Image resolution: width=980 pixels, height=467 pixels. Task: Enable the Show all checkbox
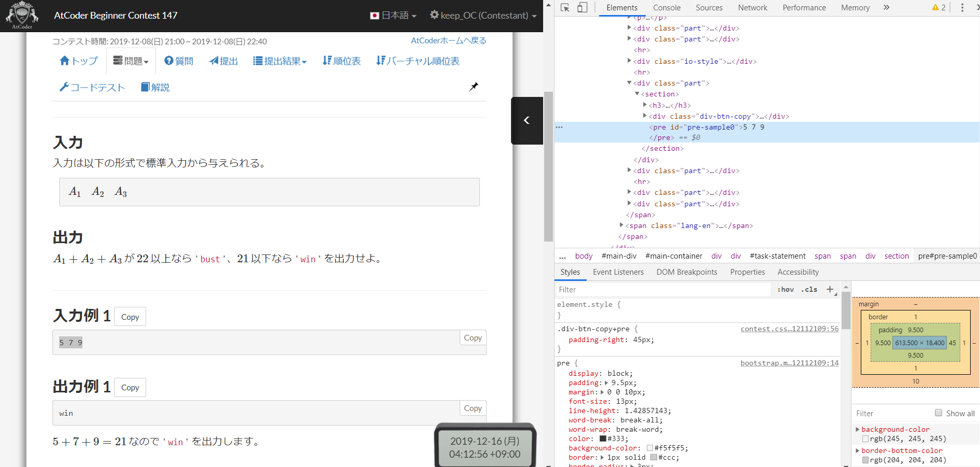[939, 413]
